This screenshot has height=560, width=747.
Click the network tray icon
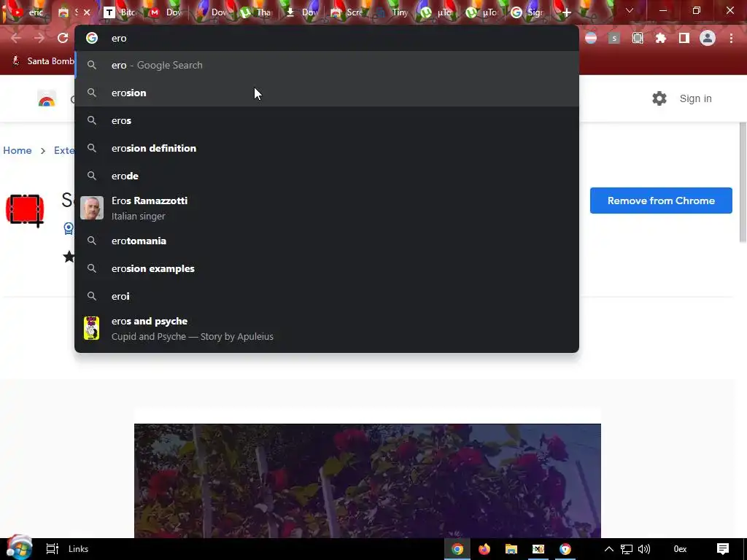(x=627, y=550)
